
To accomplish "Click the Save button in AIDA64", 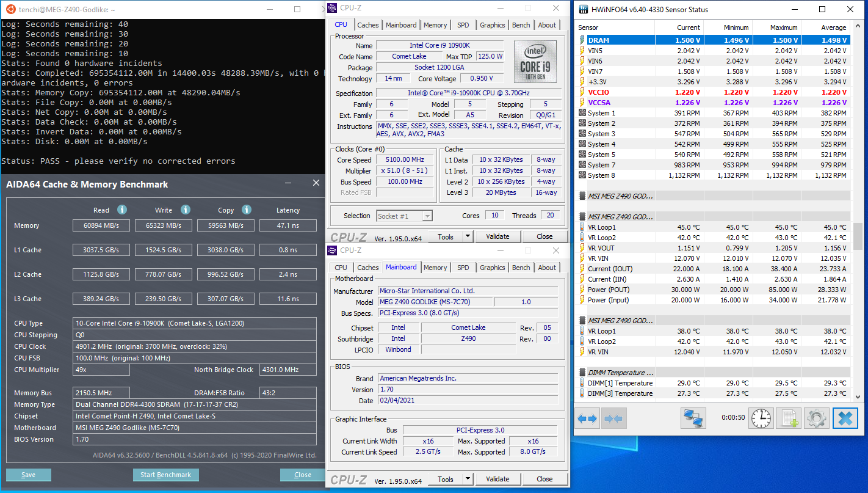I will tap(28, 475).
